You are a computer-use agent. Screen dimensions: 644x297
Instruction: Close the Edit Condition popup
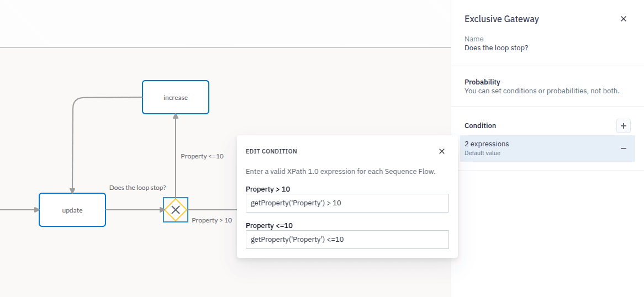point(442,151)
